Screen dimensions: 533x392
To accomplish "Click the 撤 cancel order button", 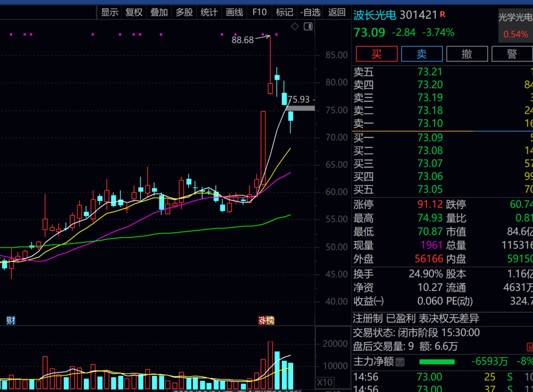I will (x=467, y=54).
